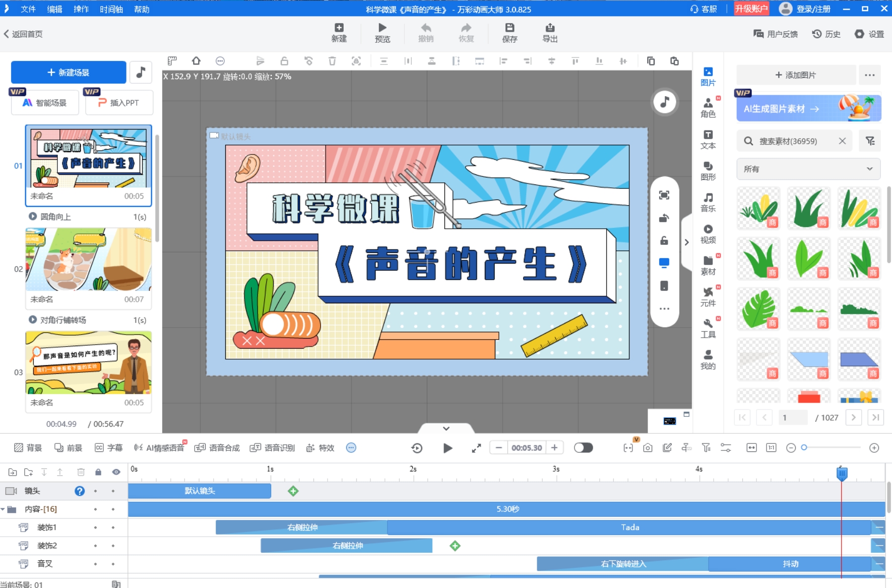Click the timeline zoom slider handle
This screenshot has width=892, height=588.
[804, 447]
